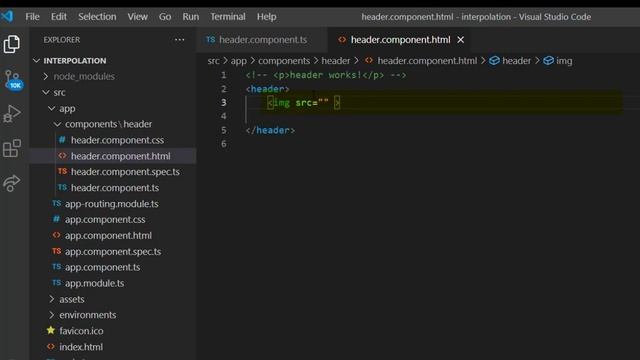
Task: Open the Selection menu
Action: pos(97,17)
